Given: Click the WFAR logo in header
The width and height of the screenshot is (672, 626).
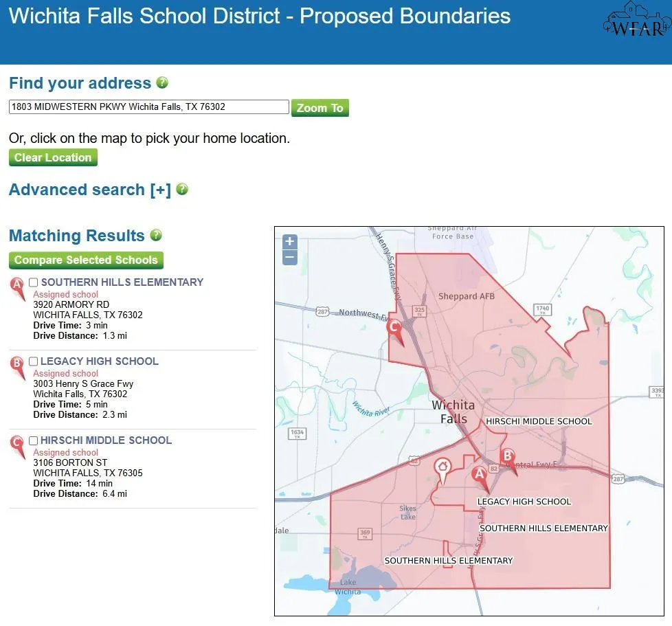Looking at the screenshot, I should point(637,21).
